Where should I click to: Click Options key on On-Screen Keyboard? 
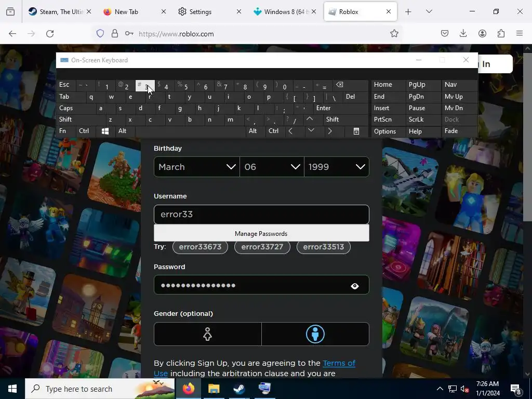tap(388, 131)
